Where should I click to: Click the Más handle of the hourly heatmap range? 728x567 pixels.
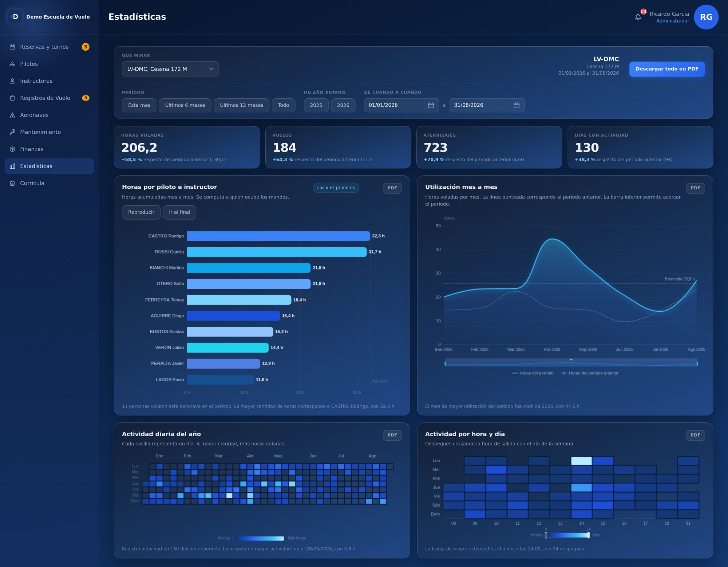point(589,535)
